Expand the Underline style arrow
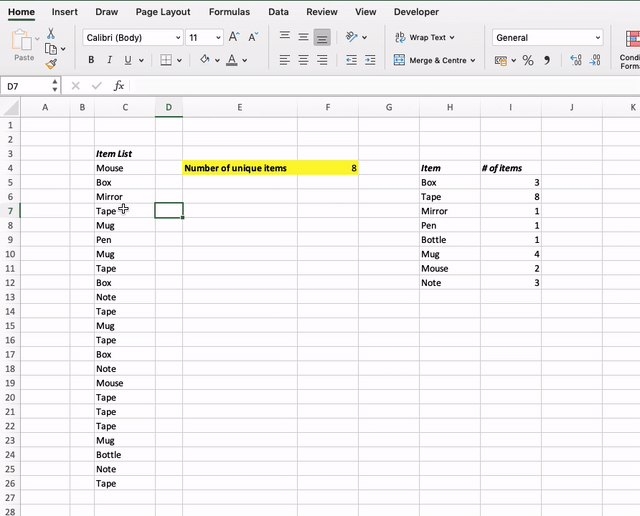 pyautogui.click(x=141, y=60)
